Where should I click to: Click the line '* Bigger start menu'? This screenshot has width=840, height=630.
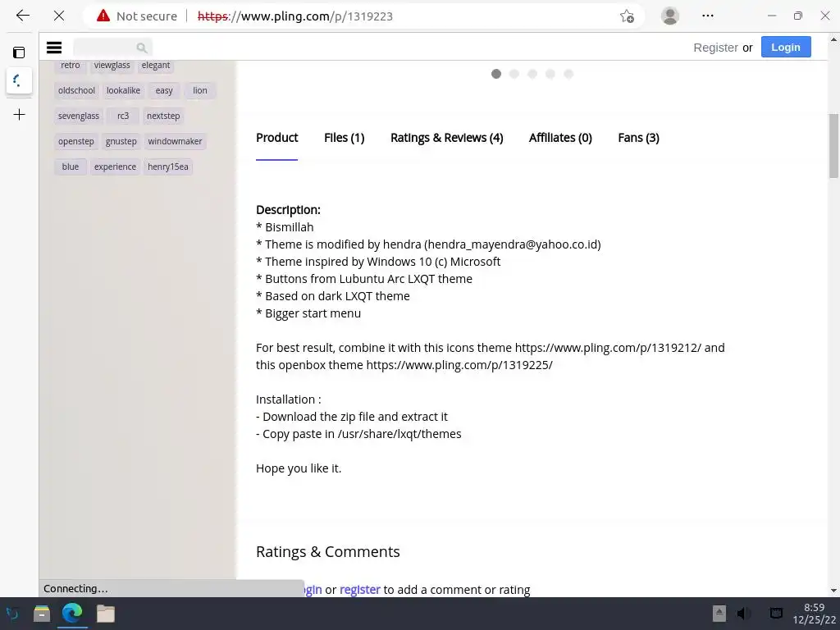coord(308,313)
